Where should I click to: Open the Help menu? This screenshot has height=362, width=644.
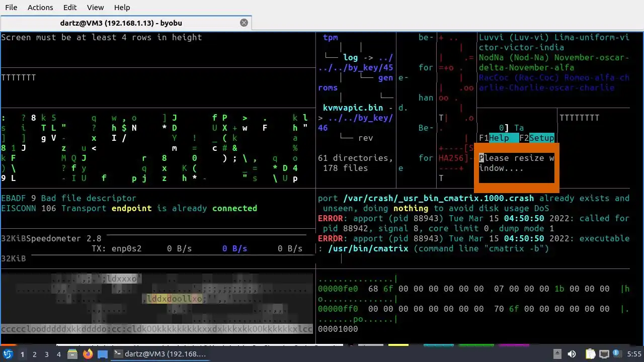[122, 8]
